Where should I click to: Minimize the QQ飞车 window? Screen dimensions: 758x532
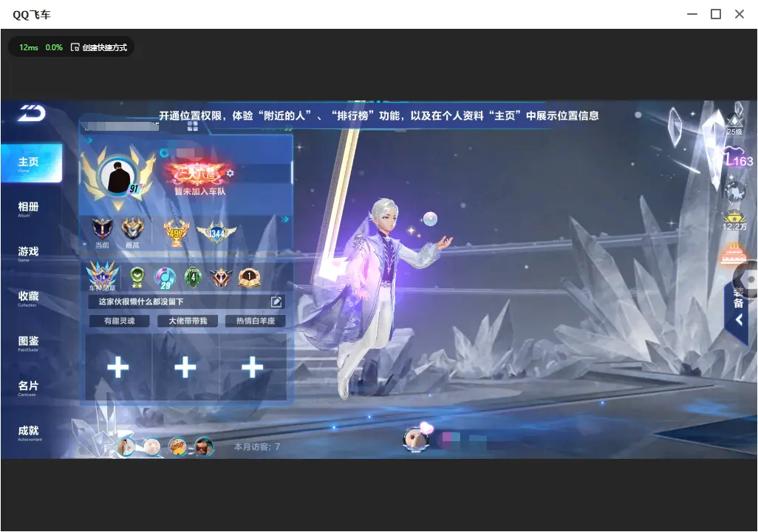click(x=692, y=14)
